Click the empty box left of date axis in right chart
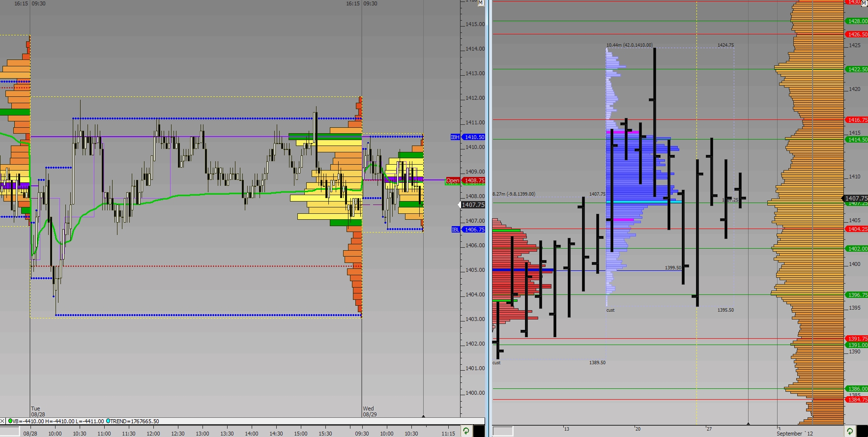 (503, 431)
